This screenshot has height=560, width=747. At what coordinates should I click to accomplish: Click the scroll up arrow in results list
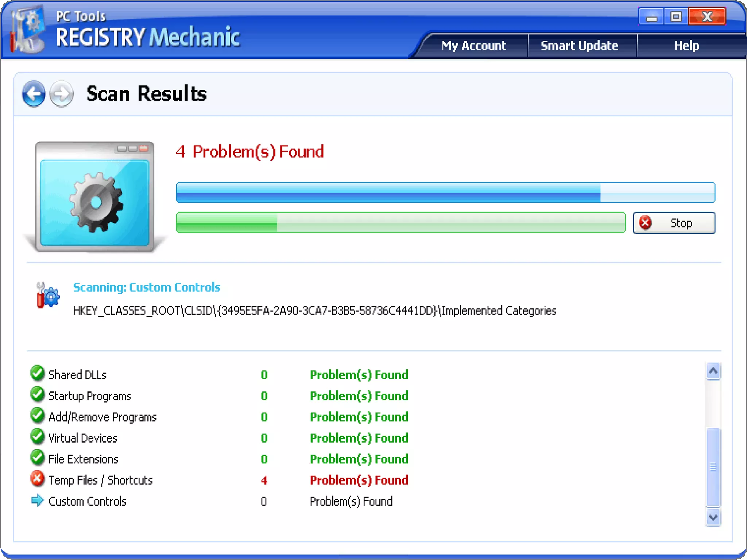[x=713, y=372]
